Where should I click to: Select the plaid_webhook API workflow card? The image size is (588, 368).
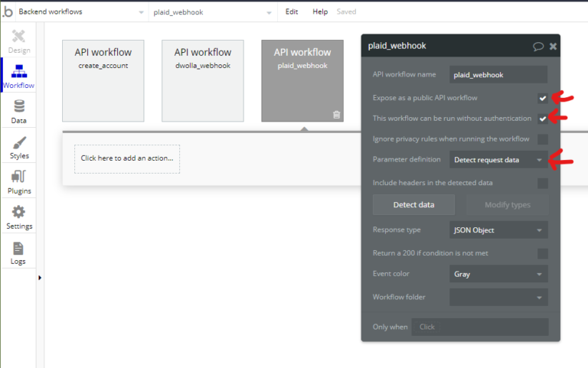click(302, 81)
